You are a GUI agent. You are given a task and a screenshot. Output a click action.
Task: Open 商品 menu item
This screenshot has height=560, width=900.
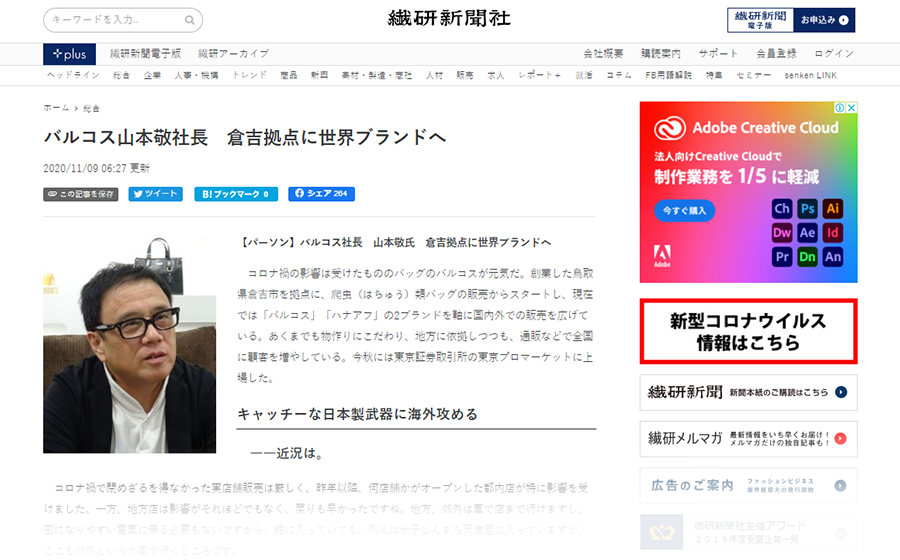[289, 75]
